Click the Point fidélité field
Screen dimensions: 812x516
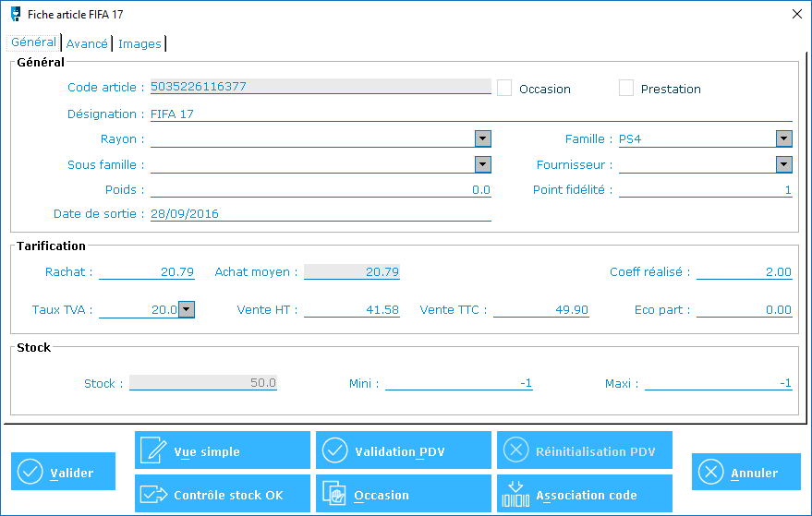[x=706, y=189]
